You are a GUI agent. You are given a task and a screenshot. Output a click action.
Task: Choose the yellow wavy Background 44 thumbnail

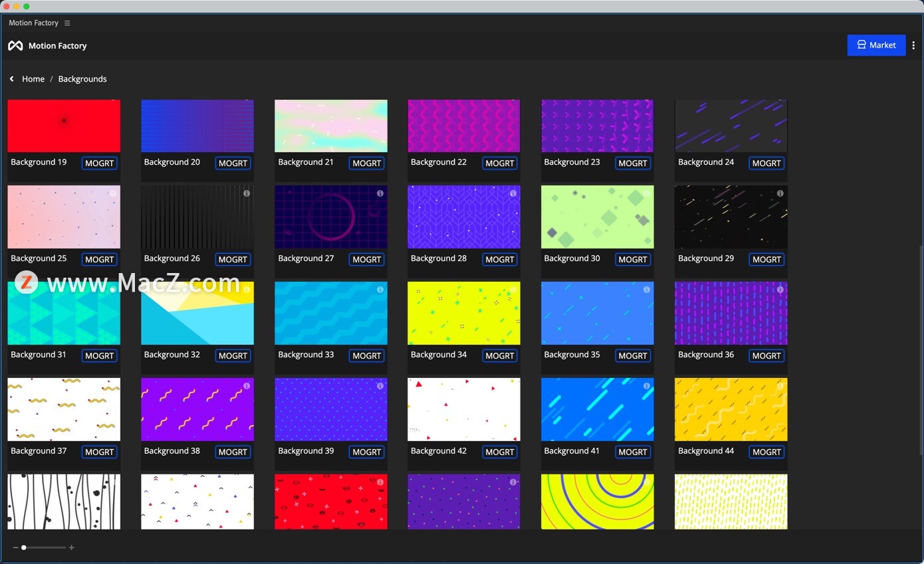tap(731, 410)
